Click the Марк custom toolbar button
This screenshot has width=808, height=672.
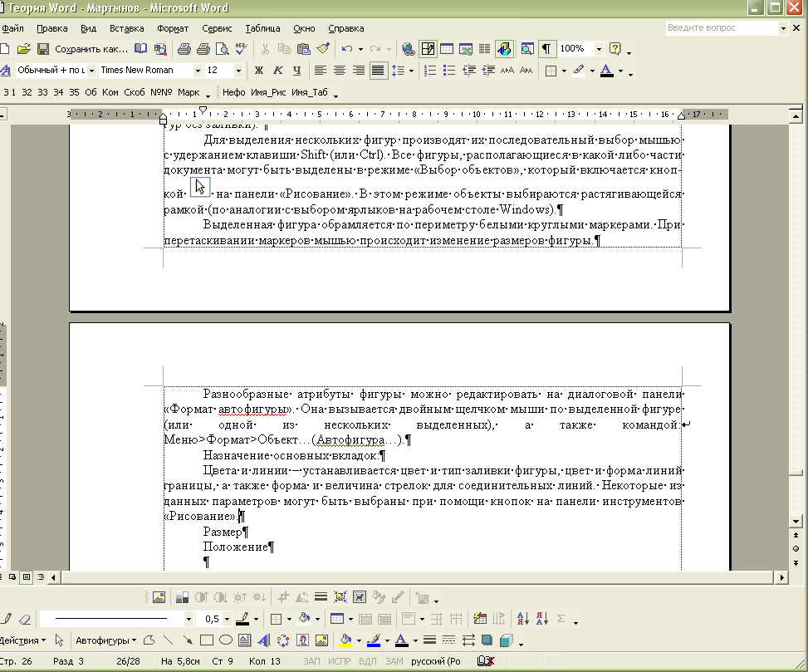tap(188, 92)
